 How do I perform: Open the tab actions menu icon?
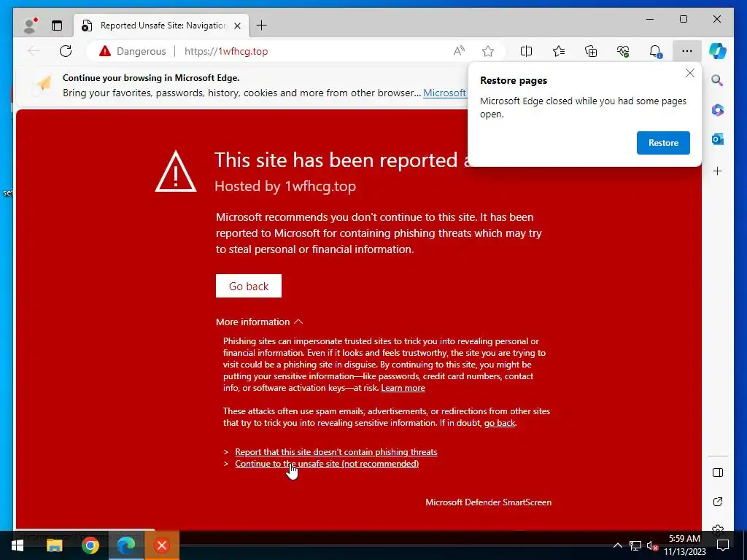tap(57, 26)
